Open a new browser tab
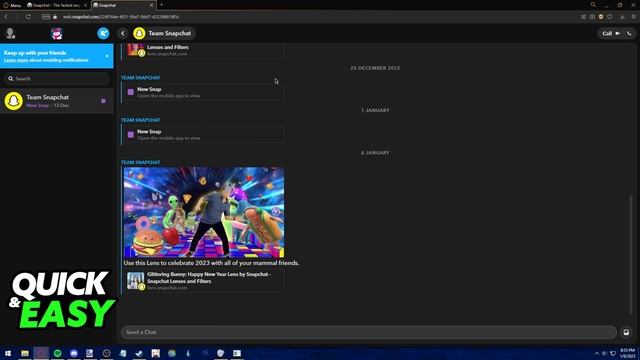640x360 pixels. 162,5
